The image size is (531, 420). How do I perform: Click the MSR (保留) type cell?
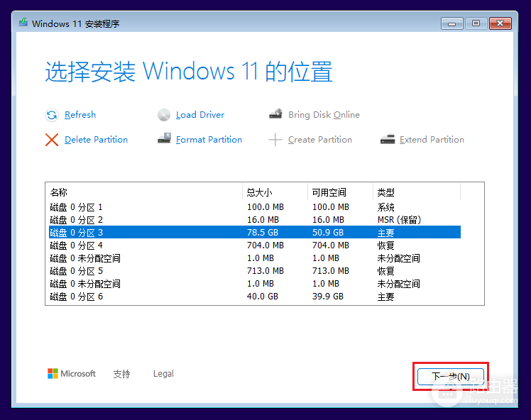(399, 220)
